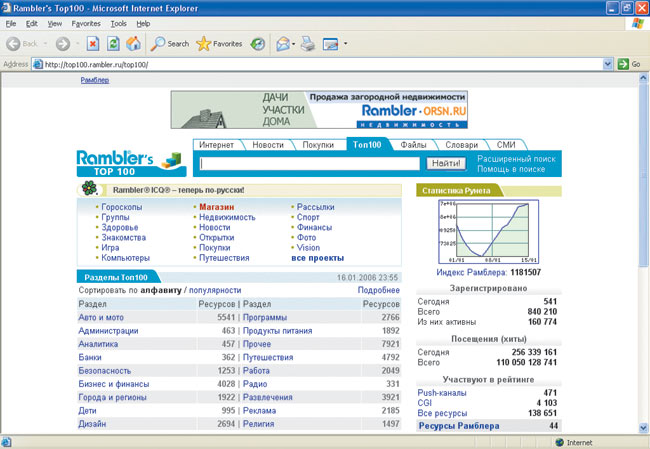Open the Favorites star toolbar button
The image size is (650, 449).
219,44
